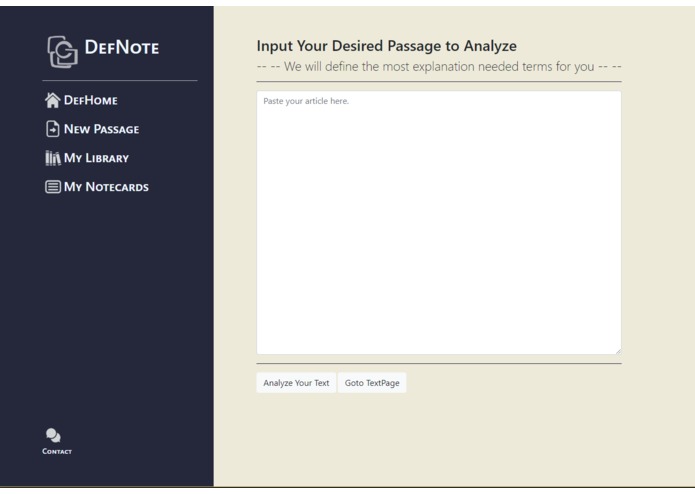Viewport: 695px width, 494px height.
Task: Open the DefHome menu item
Action: [x=91, y=100]
